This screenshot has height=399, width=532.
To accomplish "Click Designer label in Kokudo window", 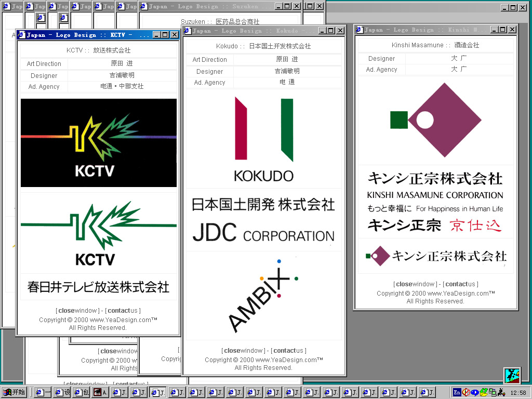I will pyautogui.click(x=210, y=72).
